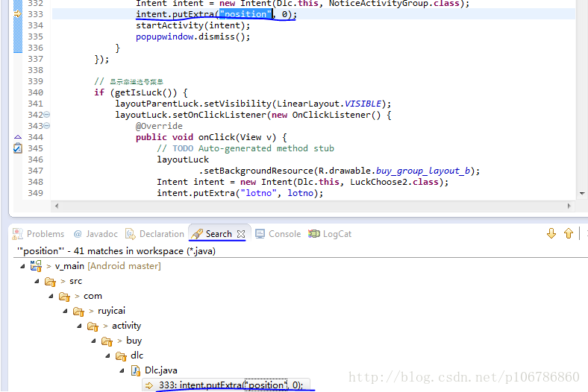
Task: Click the editor's vertical scrollbar down arrow
Action: 582,194
